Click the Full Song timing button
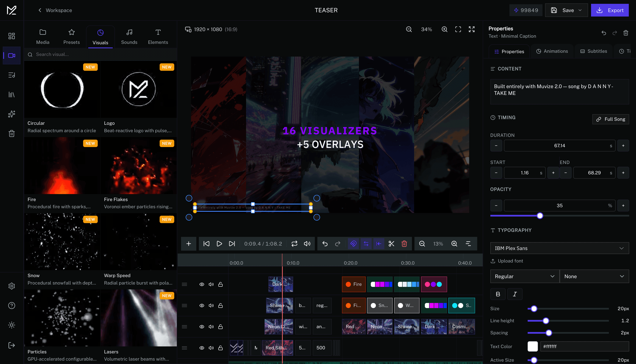636x364 pixels. click(x=611, y=119)
